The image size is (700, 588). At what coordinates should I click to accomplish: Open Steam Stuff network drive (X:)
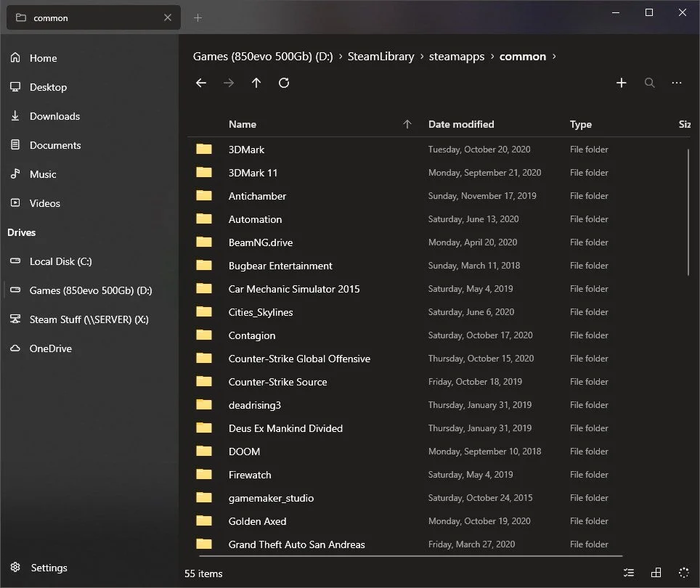[x=89, y=319]
